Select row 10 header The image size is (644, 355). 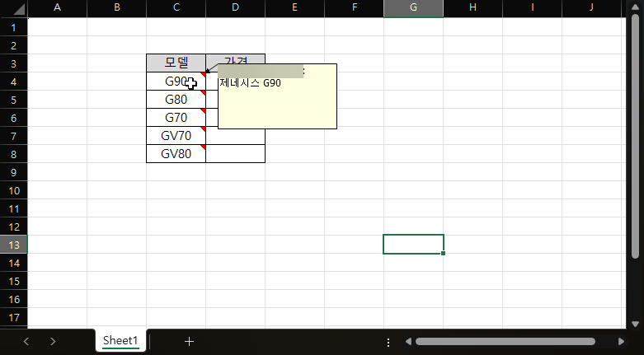coord(13,190)
